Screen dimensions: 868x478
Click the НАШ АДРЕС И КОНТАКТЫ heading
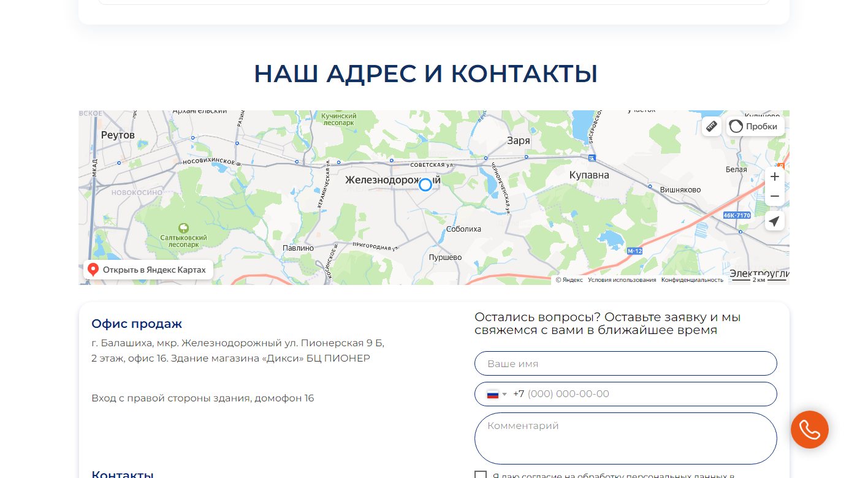pos(426,74)
